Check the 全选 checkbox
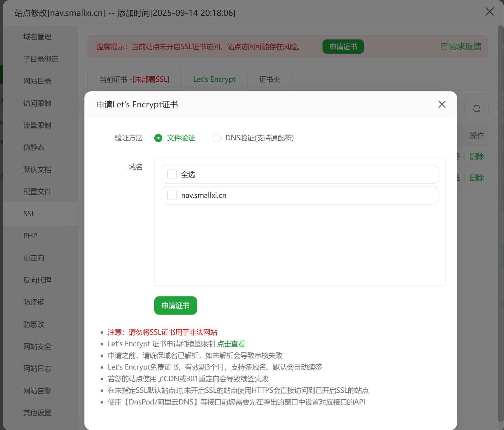 pyautogui.click(x=172, y=174)
